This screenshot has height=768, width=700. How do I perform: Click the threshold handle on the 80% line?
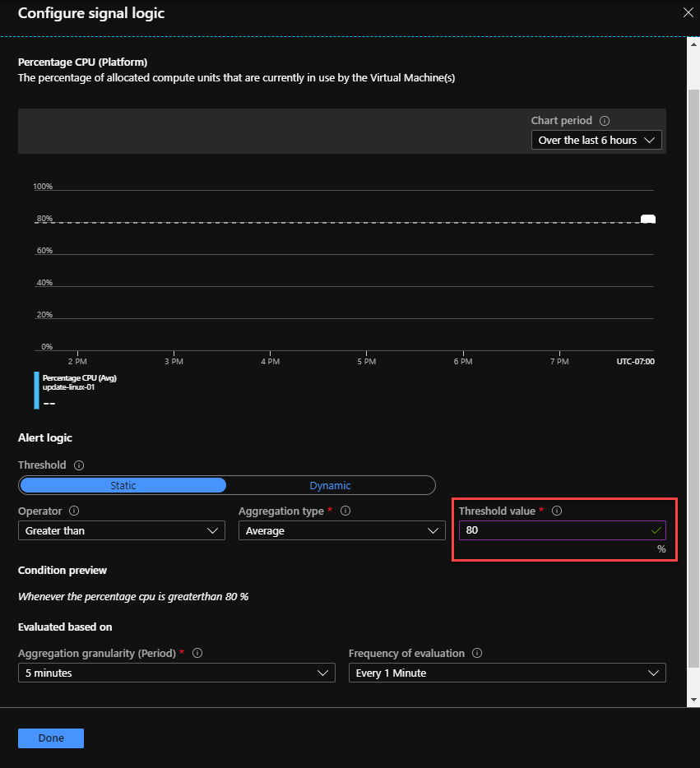click(648, 220)
